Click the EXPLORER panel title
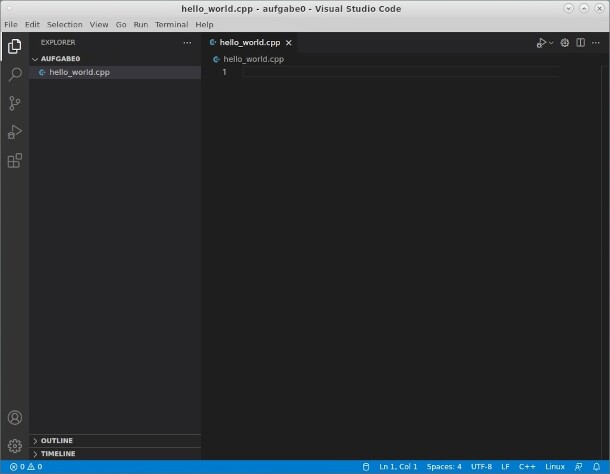Image resolution: width=610 pixels, height=474 pixels. [x=58, y=42]
